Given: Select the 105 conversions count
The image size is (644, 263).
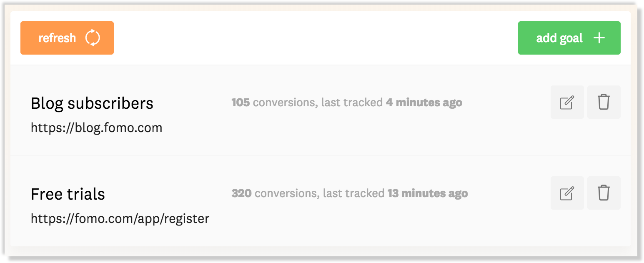Looking at the screenshot, I should tap(241, 102).
